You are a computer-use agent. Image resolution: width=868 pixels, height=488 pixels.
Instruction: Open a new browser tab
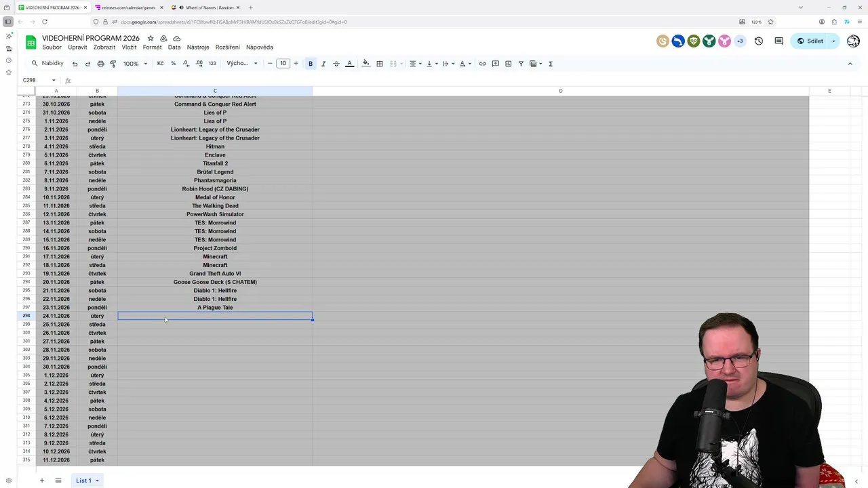point(250,7)
